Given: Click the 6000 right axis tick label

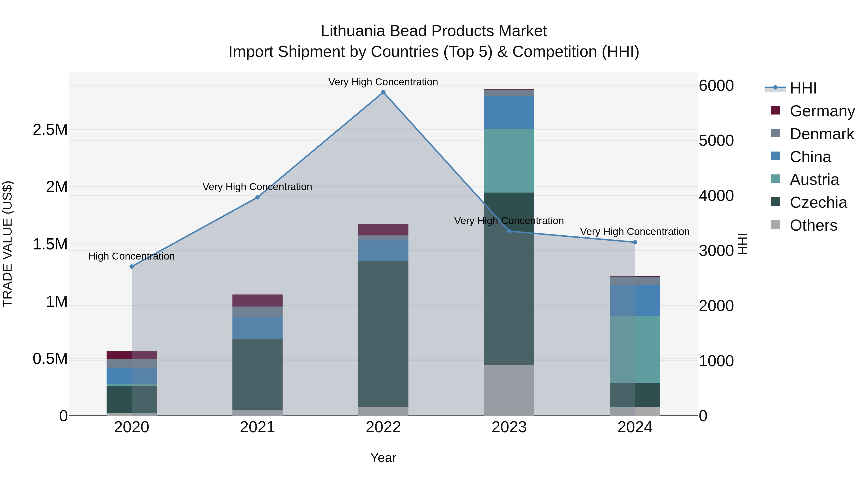Looking at the screenshot, I should tap(716, 86).
